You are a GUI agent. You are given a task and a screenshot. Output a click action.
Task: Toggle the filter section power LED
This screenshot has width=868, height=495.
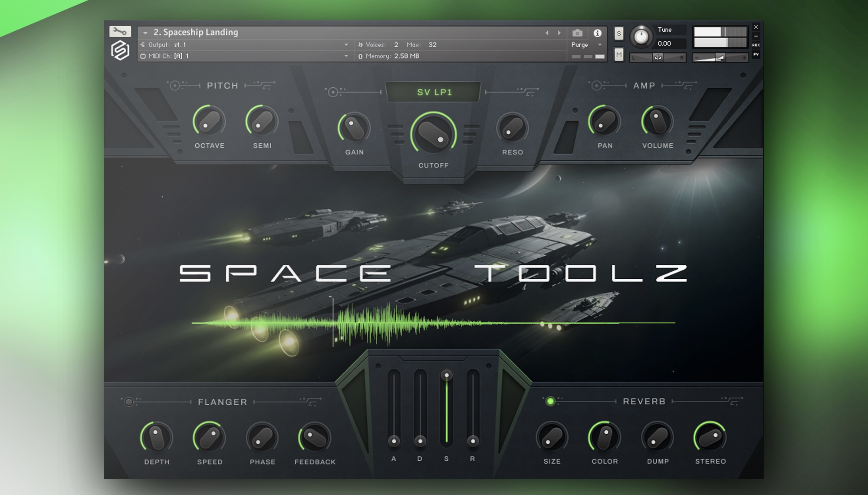[333, 92]
